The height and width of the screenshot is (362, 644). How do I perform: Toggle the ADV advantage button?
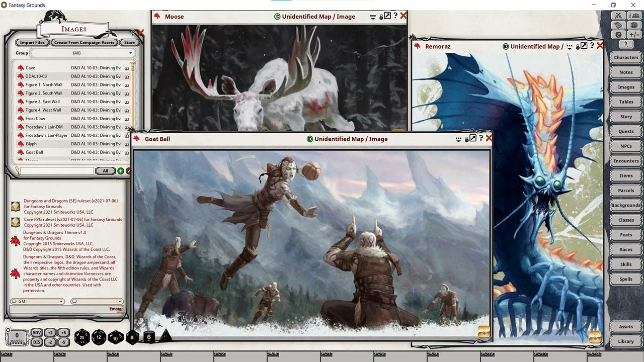tap(37, 333)
